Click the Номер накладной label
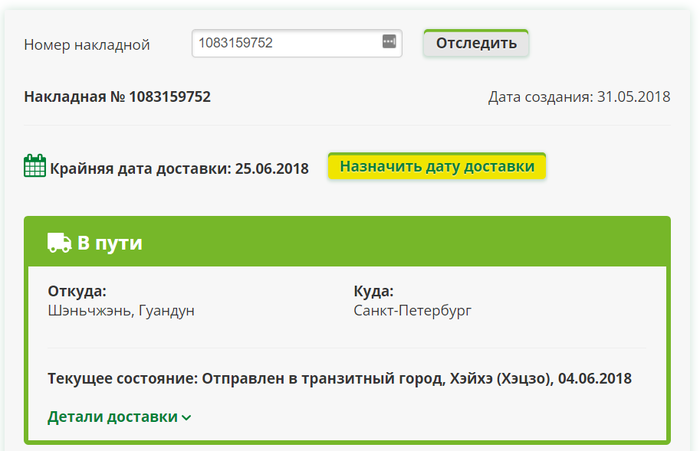Image resolution: width=700 pixels, height=451 pixels. coord(86,44)
